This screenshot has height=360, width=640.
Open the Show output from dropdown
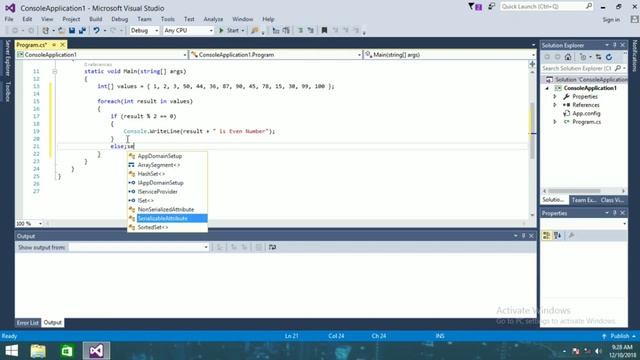point(139,247)
